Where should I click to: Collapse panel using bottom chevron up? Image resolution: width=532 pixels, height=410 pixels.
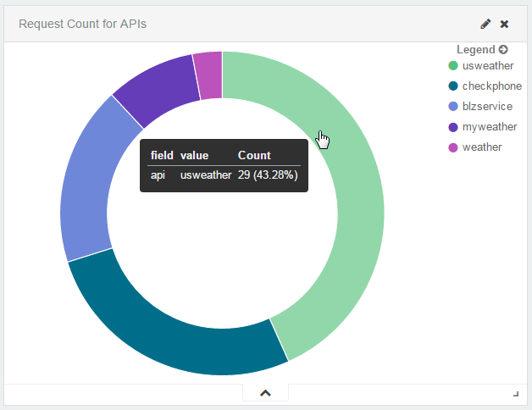pos(265,392)
